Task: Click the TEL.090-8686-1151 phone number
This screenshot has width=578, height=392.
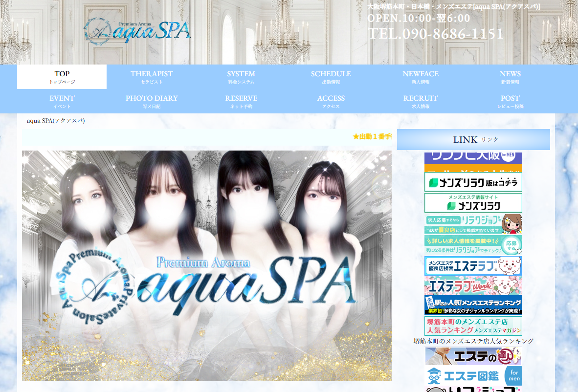Action: click(436, 34)
